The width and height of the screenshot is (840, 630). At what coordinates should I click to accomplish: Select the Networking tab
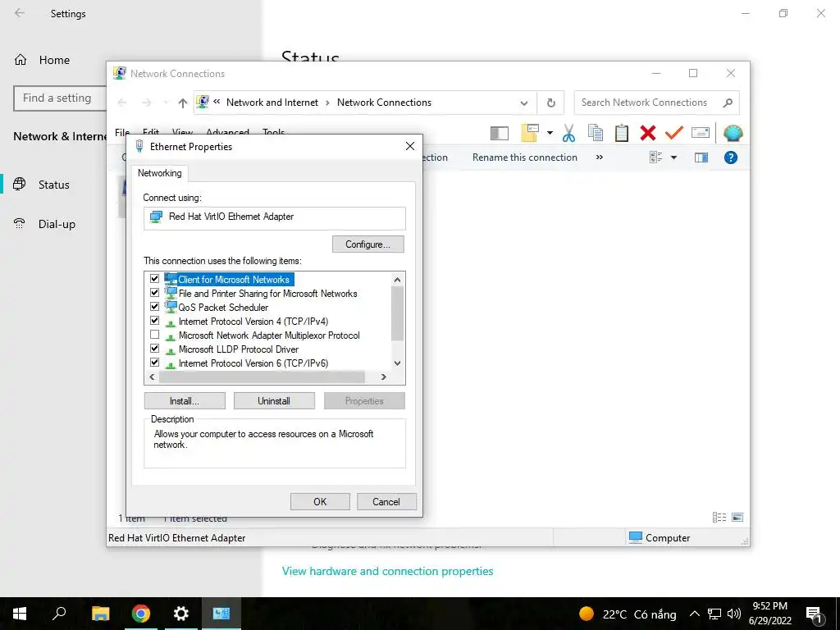160,173
